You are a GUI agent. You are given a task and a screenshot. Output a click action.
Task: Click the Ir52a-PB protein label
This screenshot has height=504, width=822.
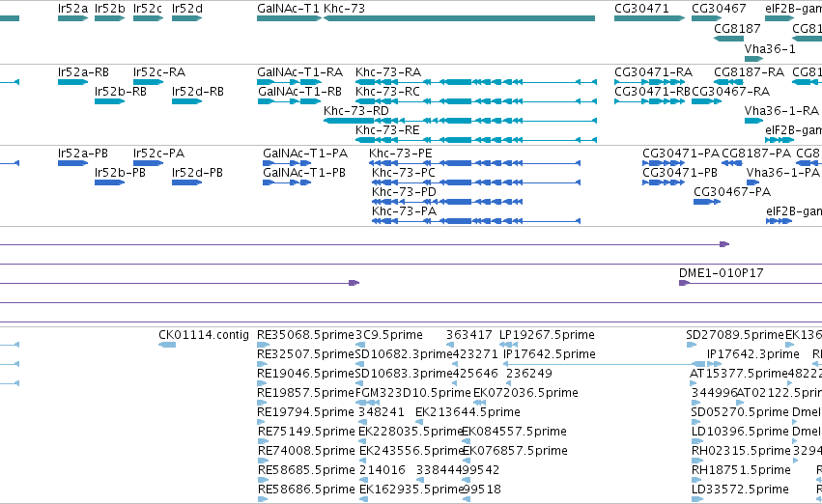pyautogui.click(x=83, y=153)
